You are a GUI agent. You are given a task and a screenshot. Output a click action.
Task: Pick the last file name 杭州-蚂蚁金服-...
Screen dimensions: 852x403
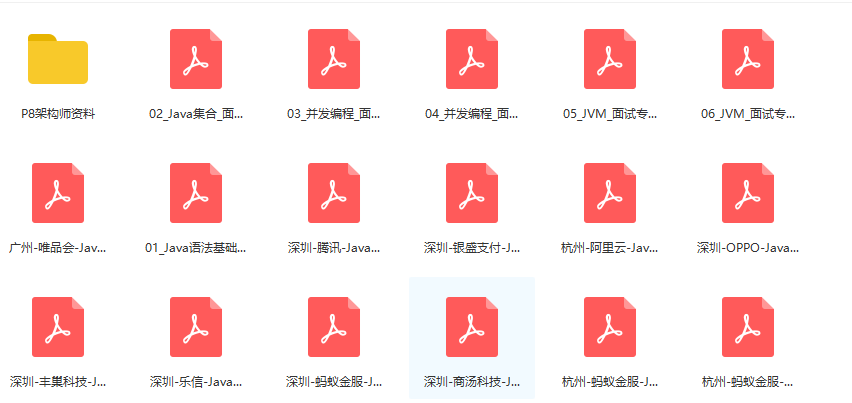748,382
